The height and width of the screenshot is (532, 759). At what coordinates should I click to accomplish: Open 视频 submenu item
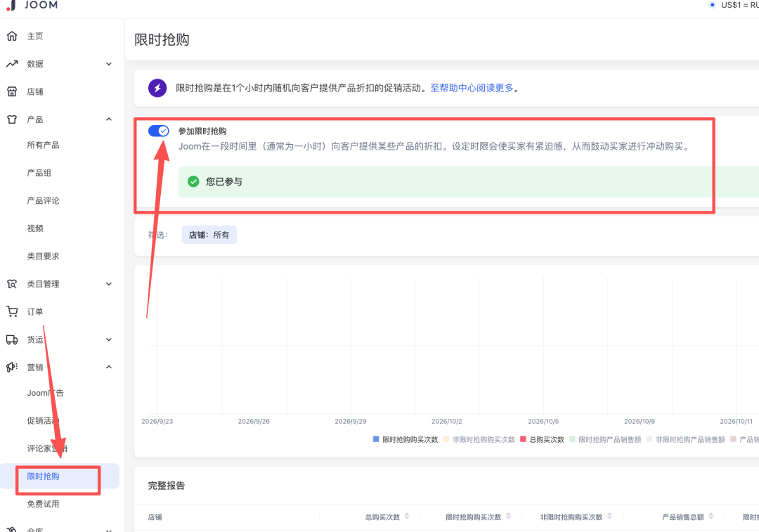[35, 228]
